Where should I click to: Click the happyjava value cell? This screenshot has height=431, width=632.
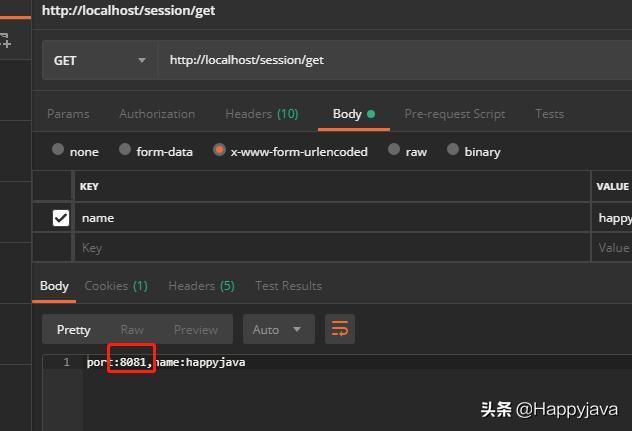click(612, 218)
